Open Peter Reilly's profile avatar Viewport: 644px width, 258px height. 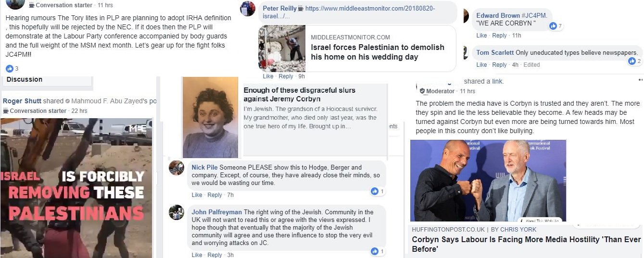click(x=248, y=9)
